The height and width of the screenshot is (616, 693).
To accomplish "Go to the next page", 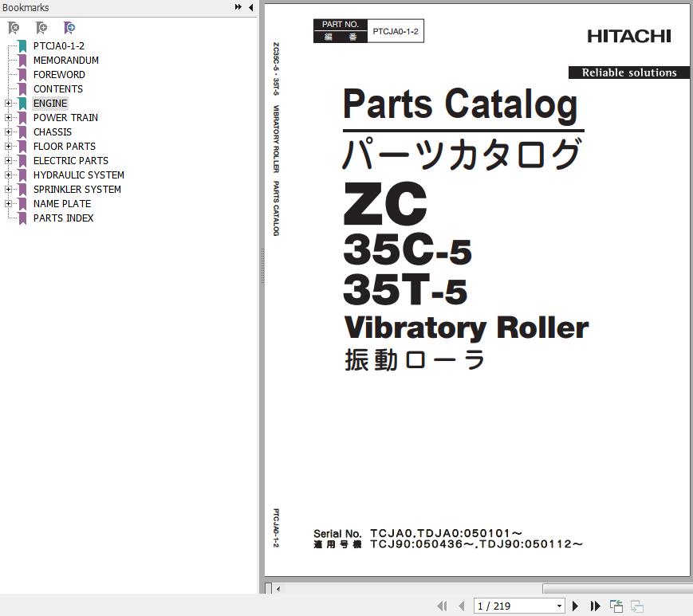I will pyautogui.click(x=575, y=606).
